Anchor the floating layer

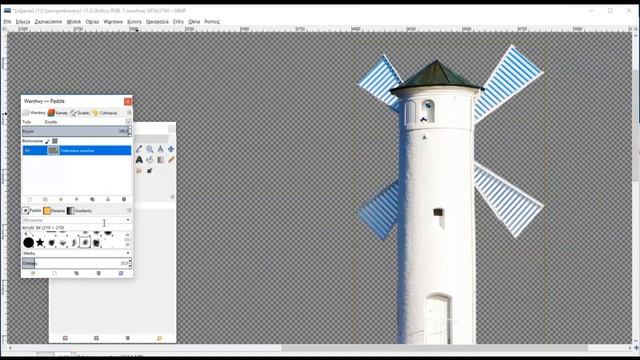108,200
